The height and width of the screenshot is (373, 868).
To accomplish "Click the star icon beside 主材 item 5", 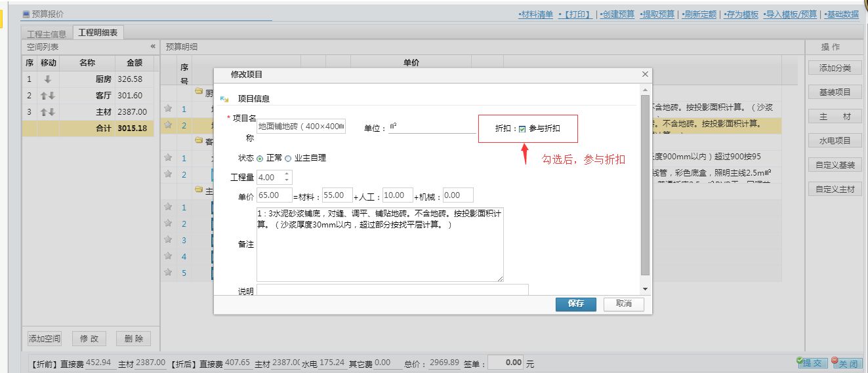I will 168,272.
